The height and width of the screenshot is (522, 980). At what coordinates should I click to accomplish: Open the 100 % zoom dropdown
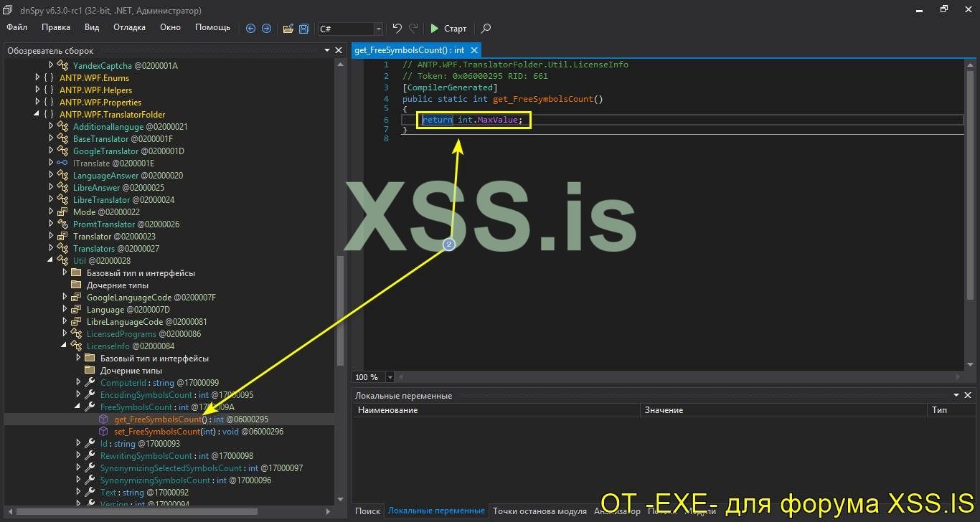(390, 377)
